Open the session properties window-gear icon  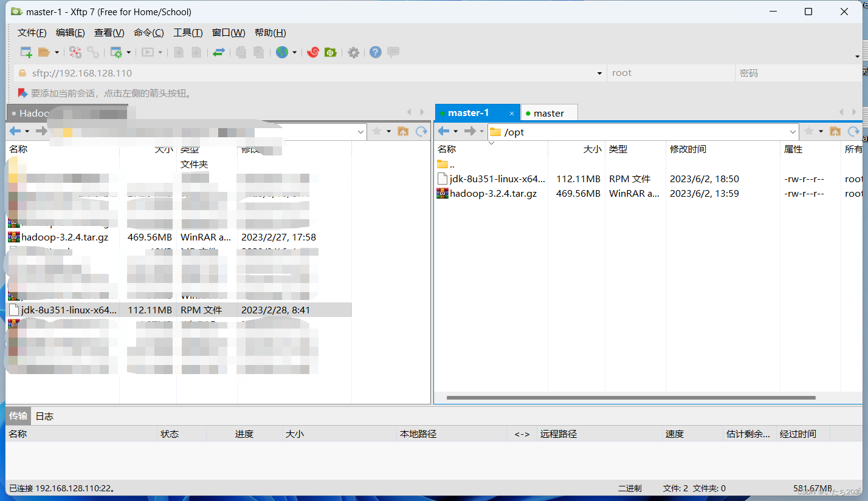click(115, 52)
